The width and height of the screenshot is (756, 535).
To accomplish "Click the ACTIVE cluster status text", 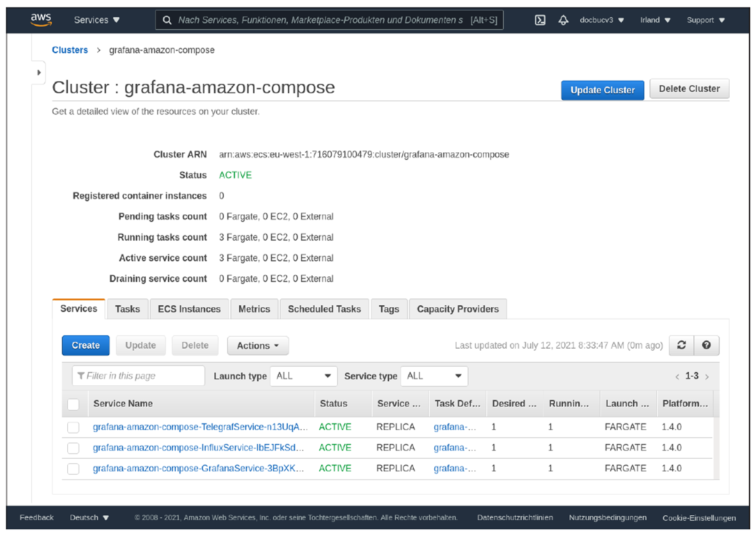I will click(235, 175).
